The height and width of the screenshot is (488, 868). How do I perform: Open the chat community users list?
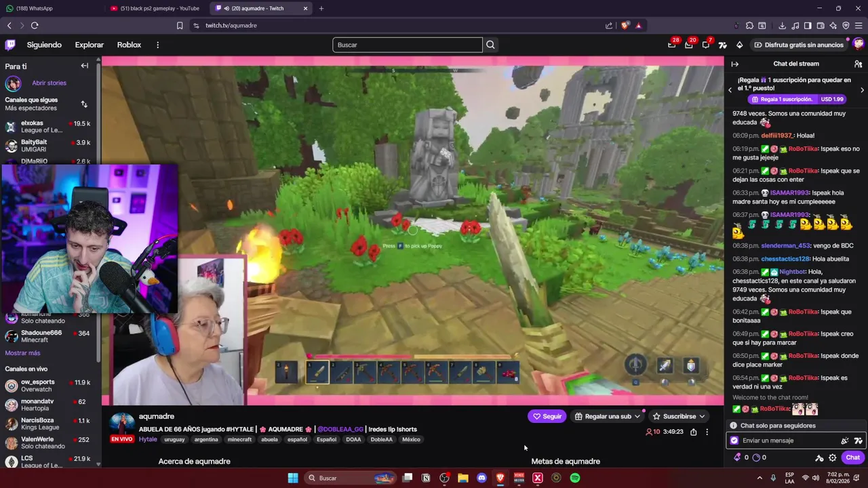pos(858,64)
